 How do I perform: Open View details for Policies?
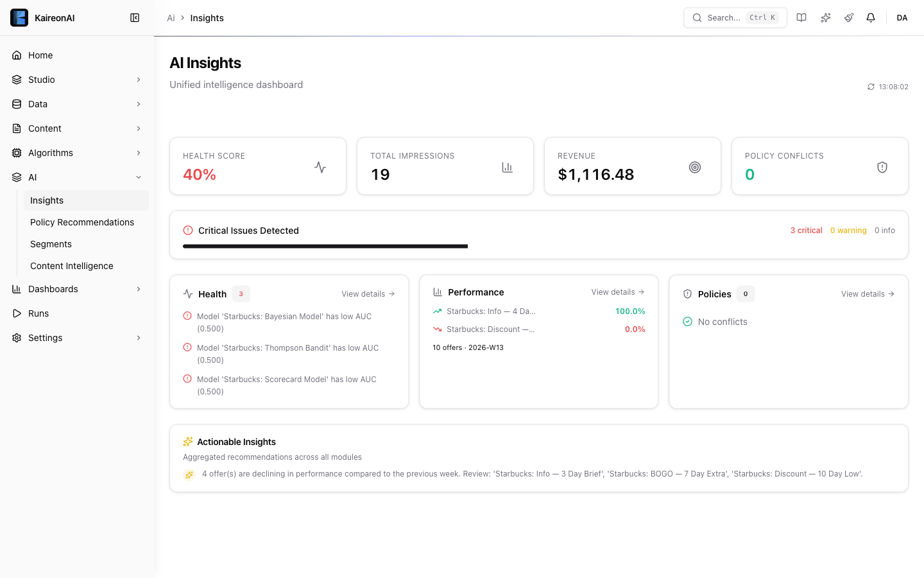click(x=868, y=293)
